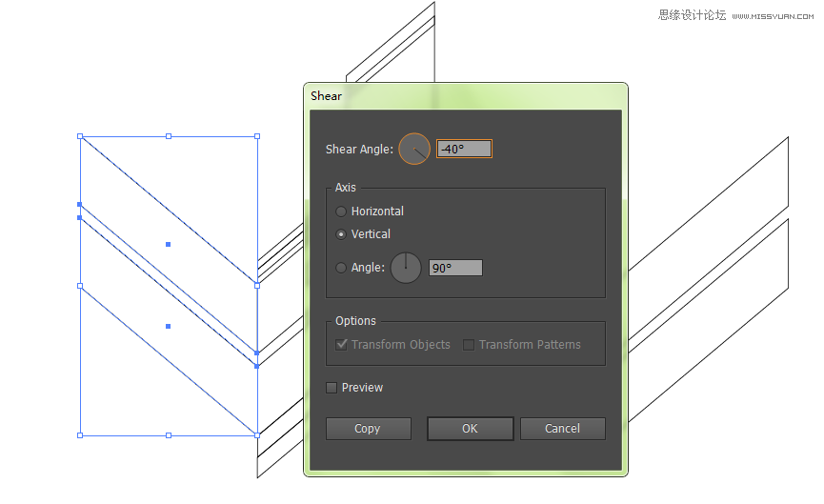Click the axis Angle field showing 90°
824x504 pixels.
pyautogui.click(x=455, y=268)
